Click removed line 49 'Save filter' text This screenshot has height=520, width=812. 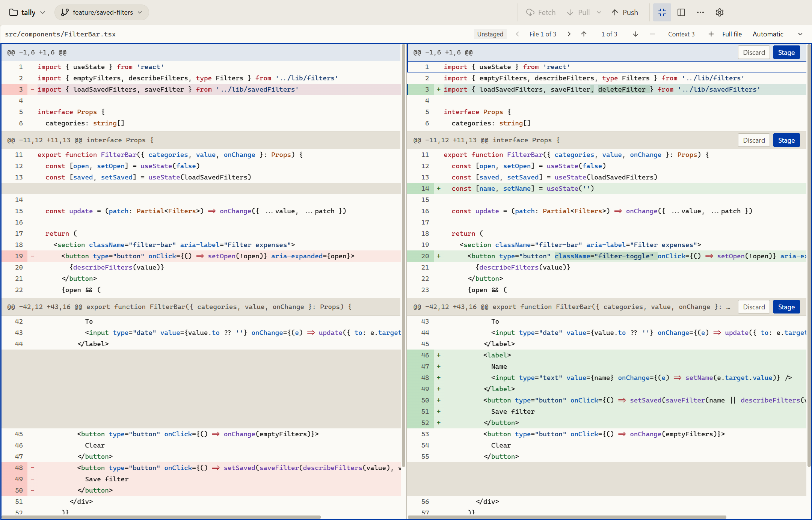[x=107, y=479]
